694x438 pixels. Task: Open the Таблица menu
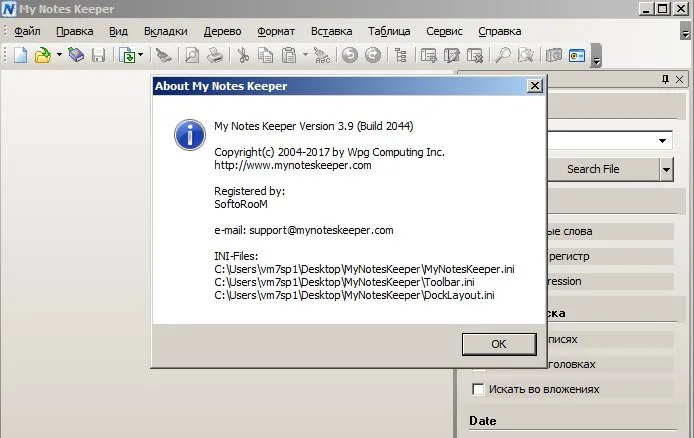coord(389,31)
